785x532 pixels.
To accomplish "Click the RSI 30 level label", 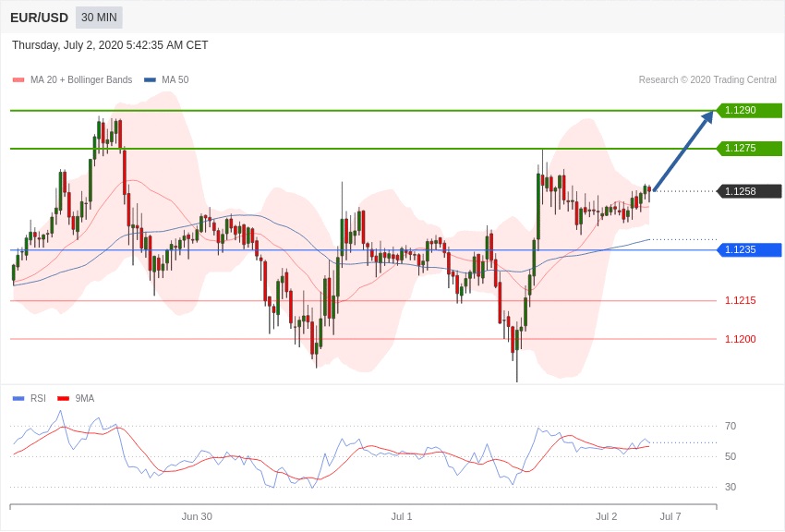I will click(731, 487).
